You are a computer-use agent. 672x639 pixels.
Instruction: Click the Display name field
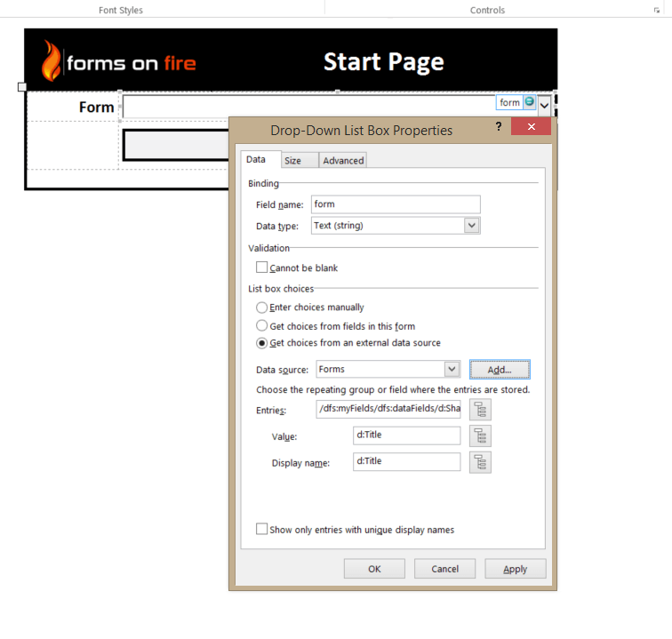(x=407, y=461)
